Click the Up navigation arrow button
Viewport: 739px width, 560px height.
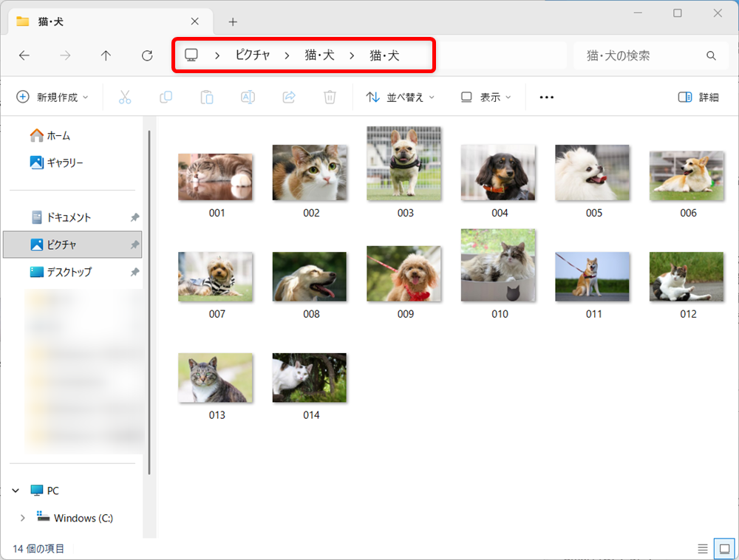[106, 55]
